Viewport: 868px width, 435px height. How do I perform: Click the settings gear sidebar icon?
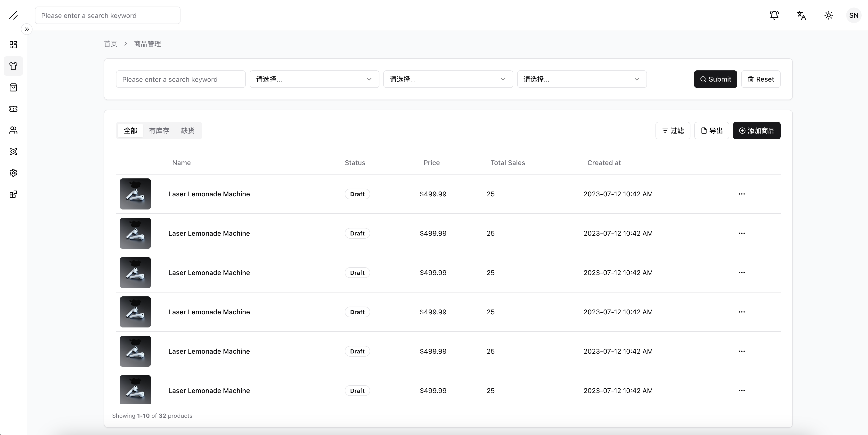(13, 173)
